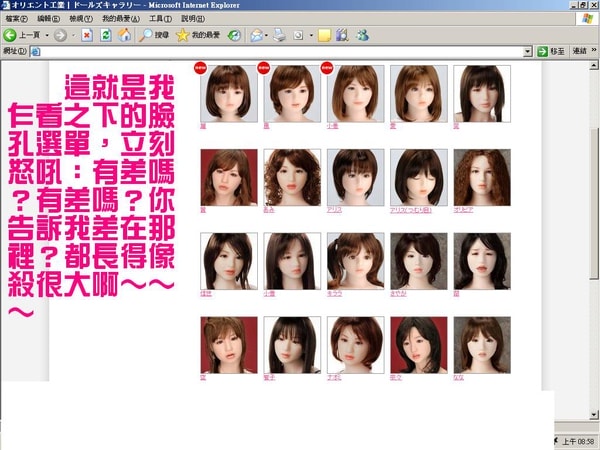The image size is (600, 450).
Task: Click the vertical scrollbar down arrow
Action: 593,414
